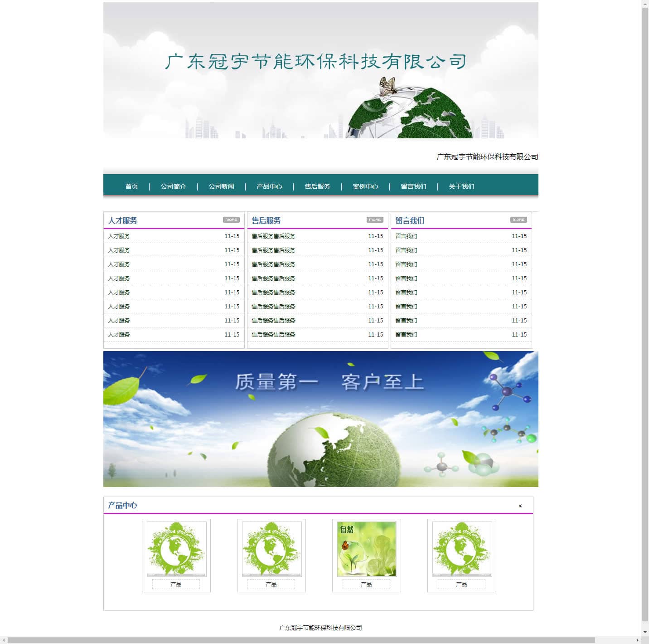Viewport: 649px width, 644px height.
Task: Click the first 售后服务售后服务 list link
Action: [273, 236]
